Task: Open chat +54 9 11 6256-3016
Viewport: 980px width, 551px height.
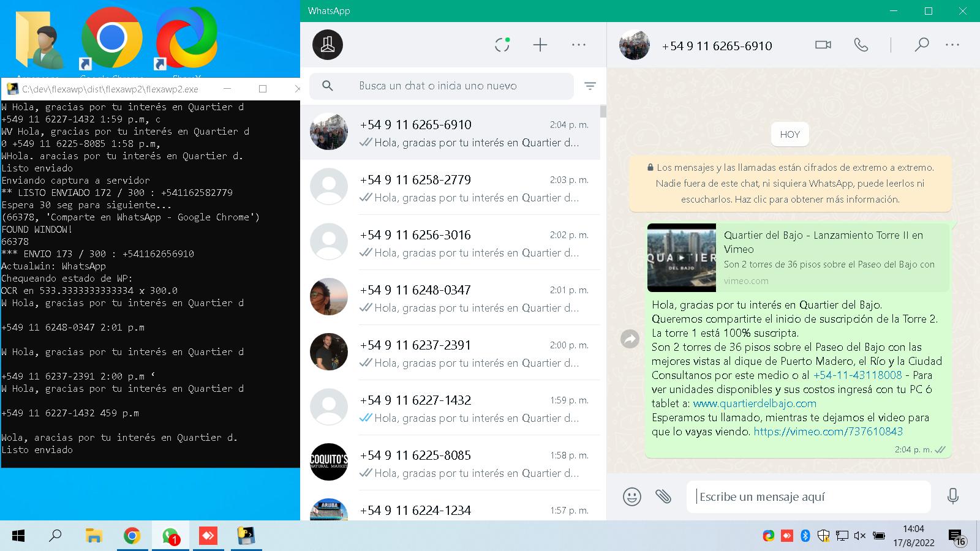Action: click(x=450, y=242)
